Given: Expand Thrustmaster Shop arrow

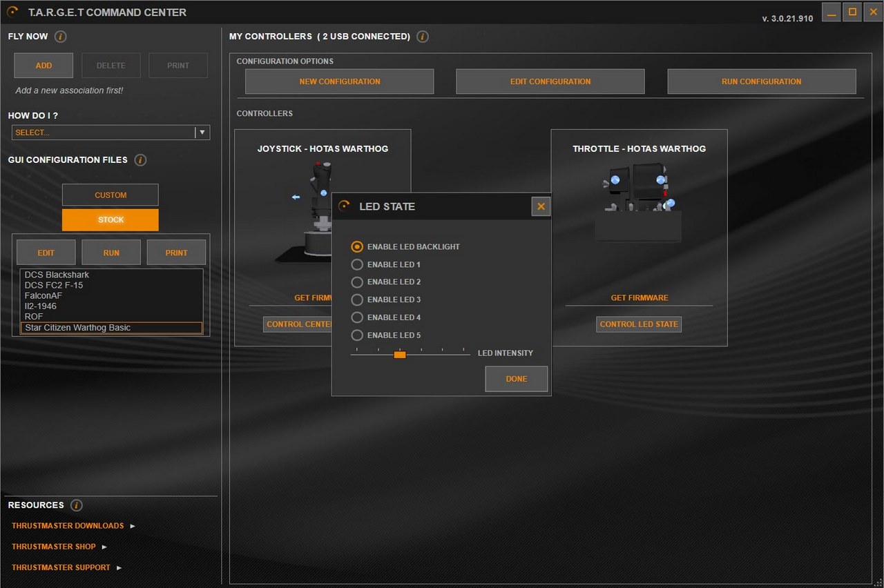Looking at the screenshot, I should point(104,547).
